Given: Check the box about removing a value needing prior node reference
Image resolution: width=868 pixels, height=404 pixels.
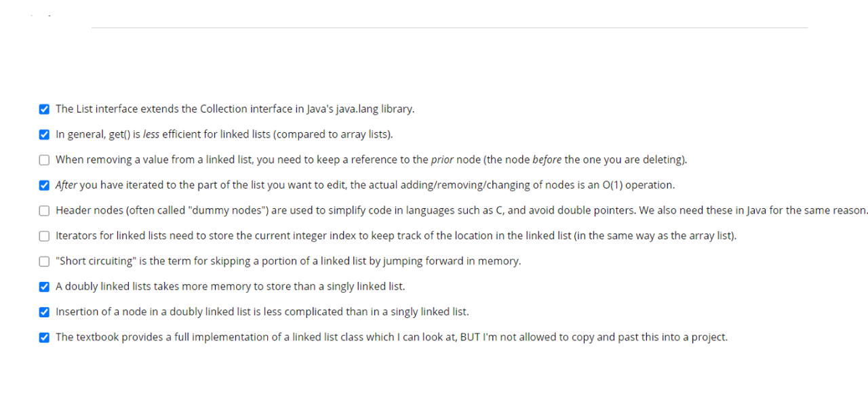Looking at the screenshot, I should click(x=44, y=159).
